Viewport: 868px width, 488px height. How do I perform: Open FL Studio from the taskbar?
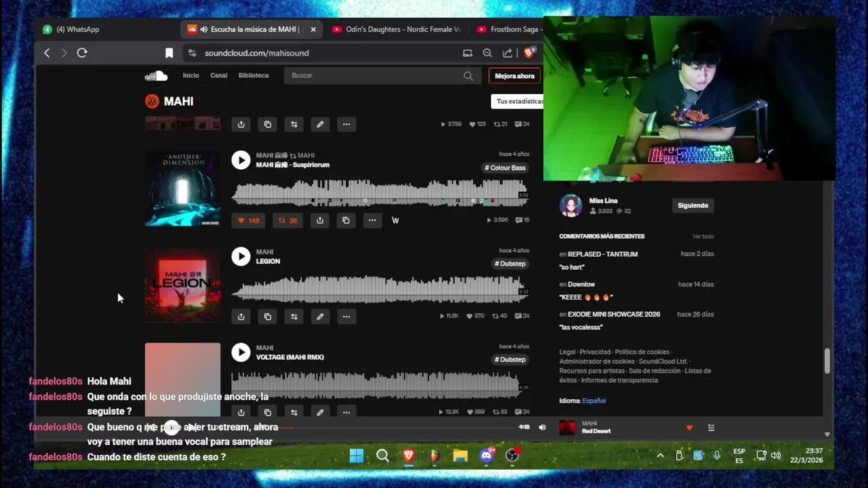point(435,455)
